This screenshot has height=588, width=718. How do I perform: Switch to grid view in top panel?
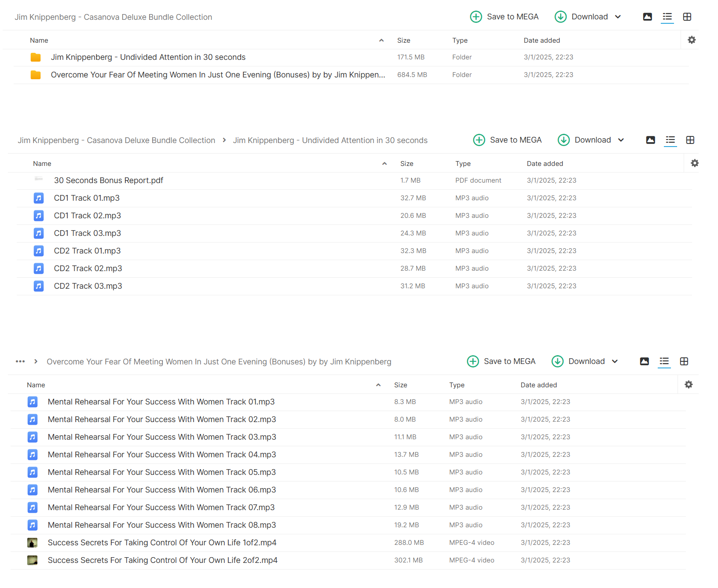[x=687, y=17]
